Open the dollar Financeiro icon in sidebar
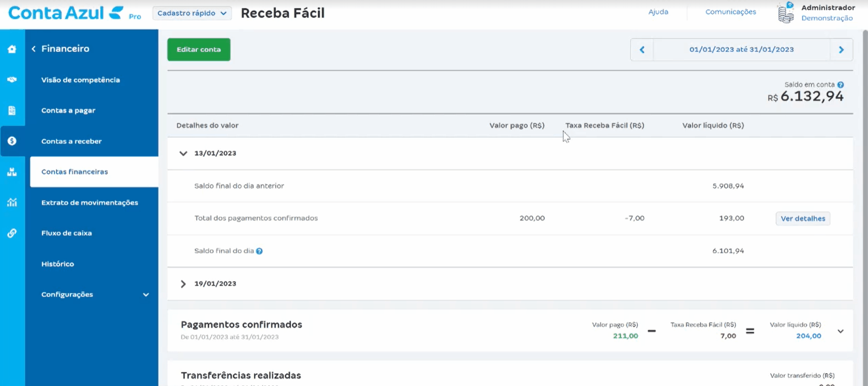The width and height of the screenshot is (868, 386). [x=12, y=141]
